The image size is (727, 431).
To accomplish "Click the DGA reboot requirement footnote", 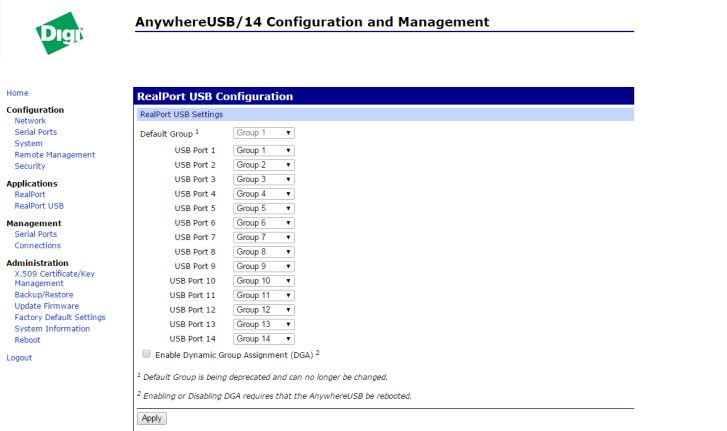I will (x=274, y=396).
